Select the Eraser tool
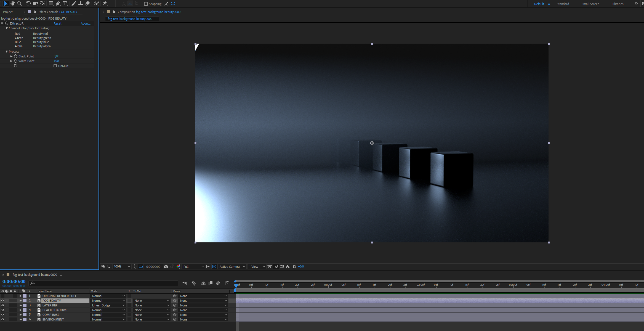 [87, 3]
